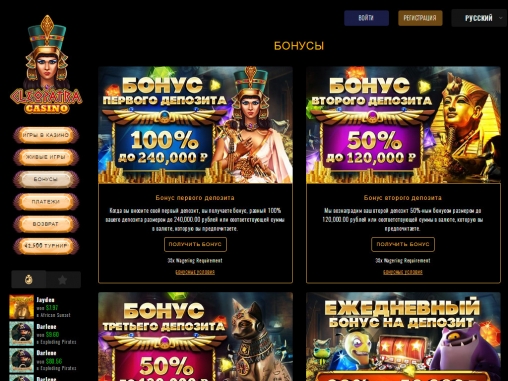Open the Платежи page
This screenshot has height=381, width=508.
click(46, 202)
